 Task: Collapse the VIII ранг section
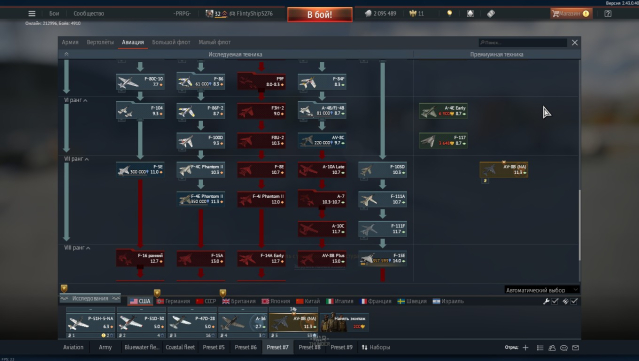(x=77, y=247)
